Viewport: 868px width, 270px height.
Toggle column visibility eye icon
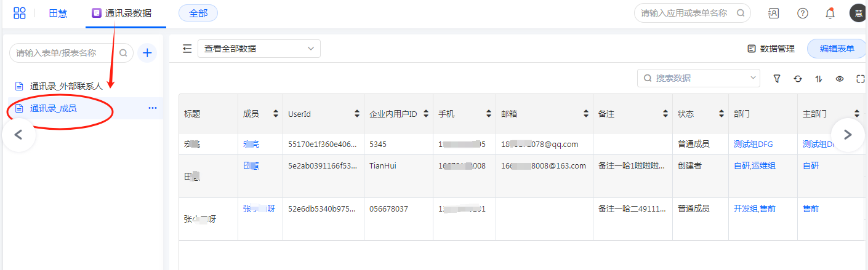pyautogui.click(x=839, y=79)
